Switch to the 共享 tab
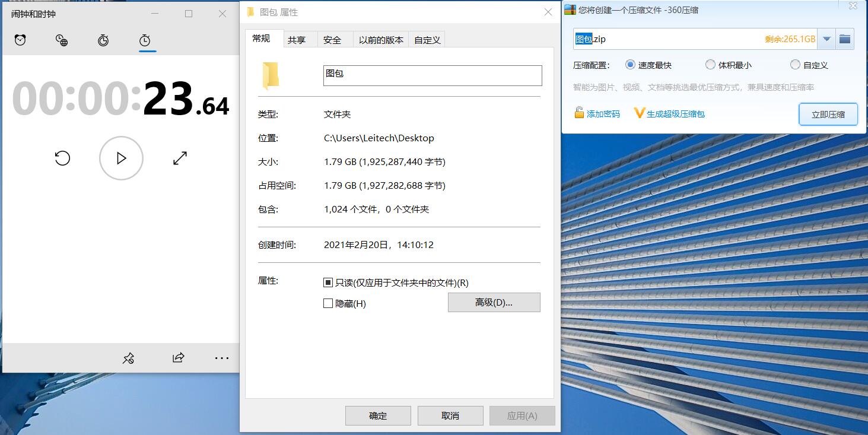Viewport: 868px width, 435px height. click(x=297, y=40)
